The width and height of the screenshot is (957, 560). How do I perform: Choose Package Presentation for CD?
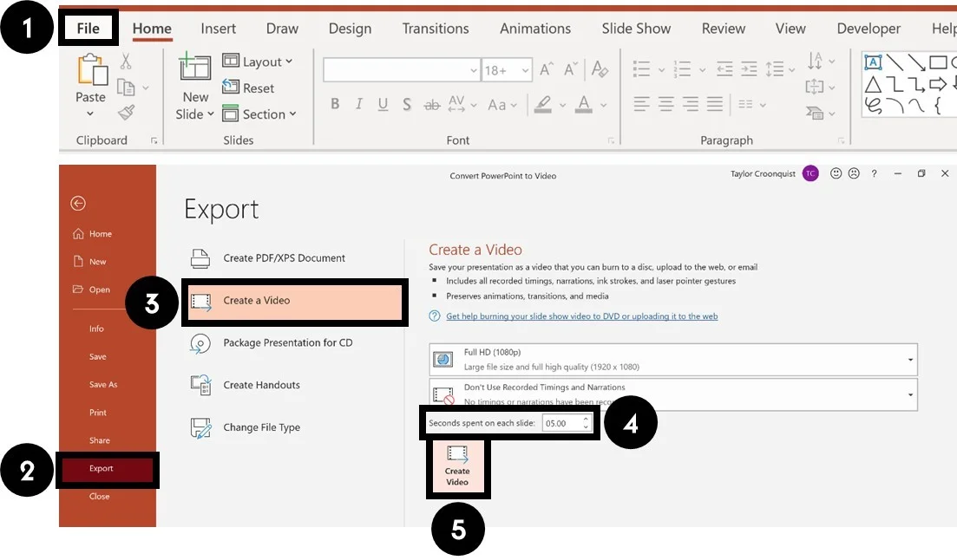pyautogui.click(x=272, y=342)
